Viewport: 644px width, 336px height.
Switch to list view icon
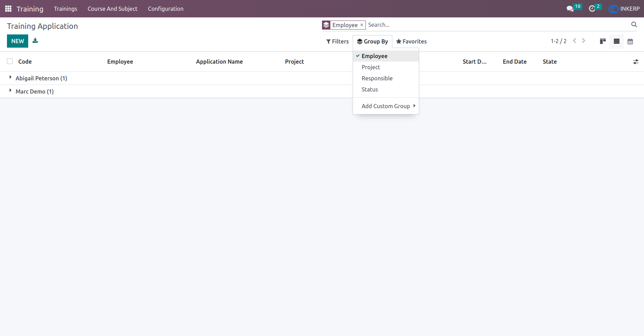tap(616, 41)
